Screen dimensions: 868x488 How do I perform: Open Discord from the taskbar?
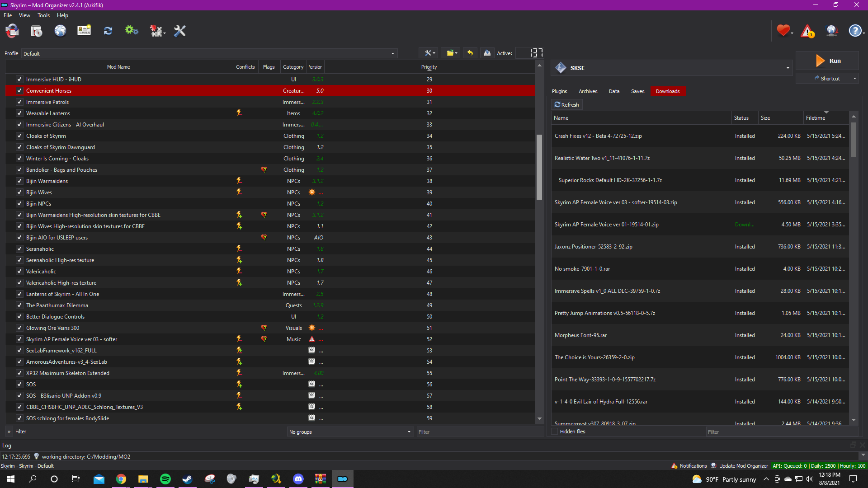pos(298,479)
